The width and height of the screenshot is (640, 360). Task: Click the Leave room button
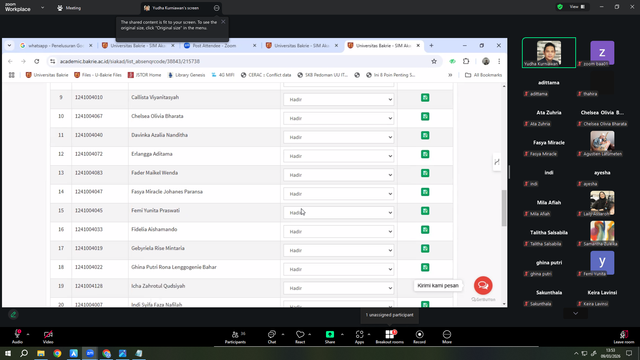coord(624,337)
